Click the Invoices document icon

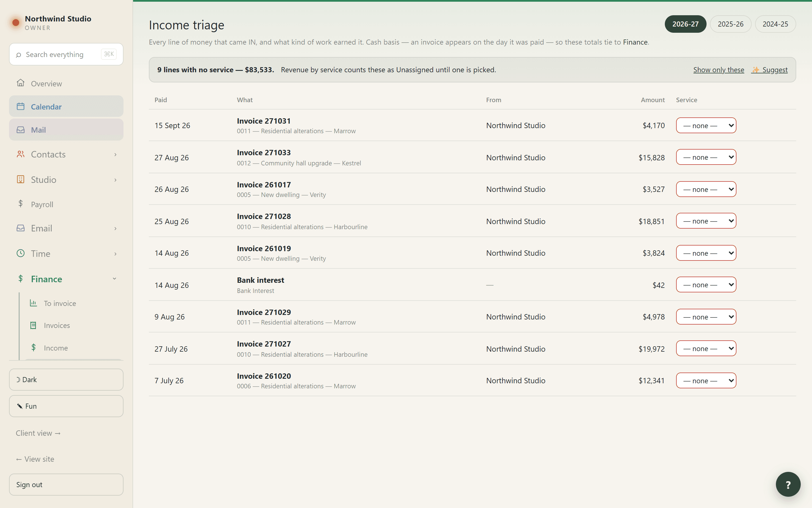[x=33, y=325]
